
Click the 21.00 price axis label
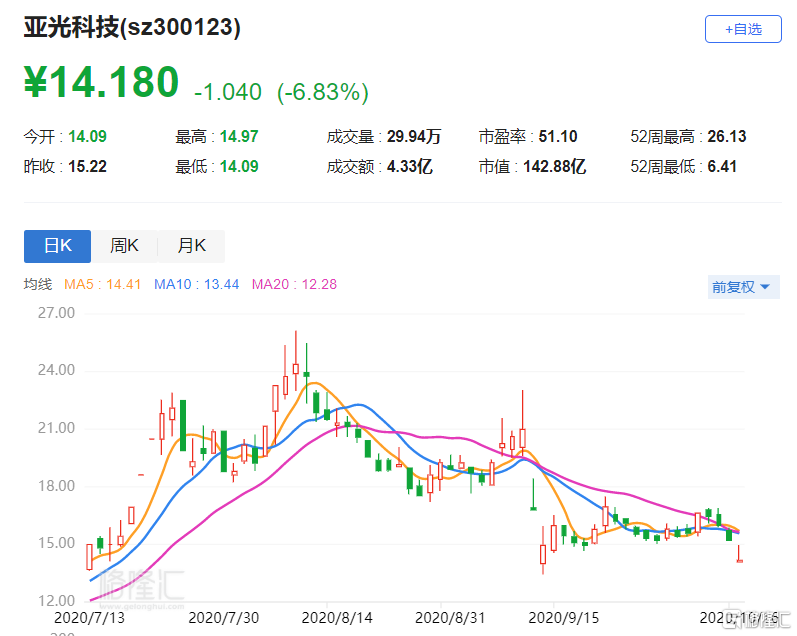(56, 428)
